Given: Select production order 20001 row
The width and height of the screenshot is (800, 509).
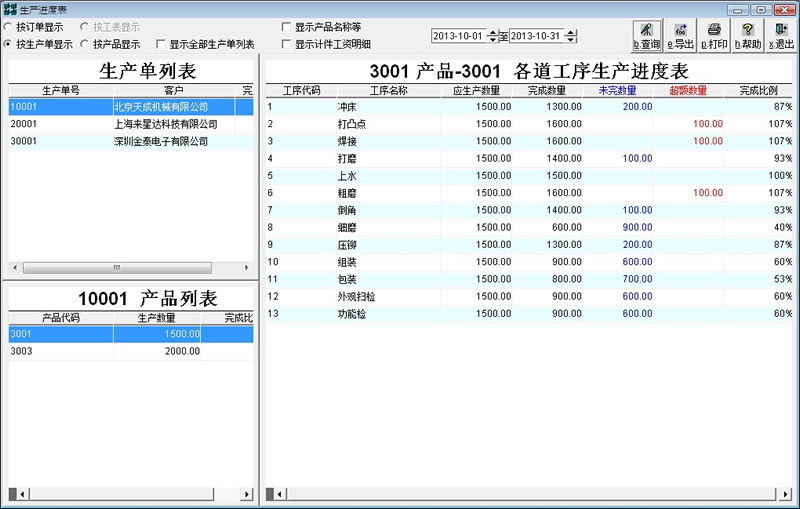Looking at the screenshot, I should tap(131, 124).
